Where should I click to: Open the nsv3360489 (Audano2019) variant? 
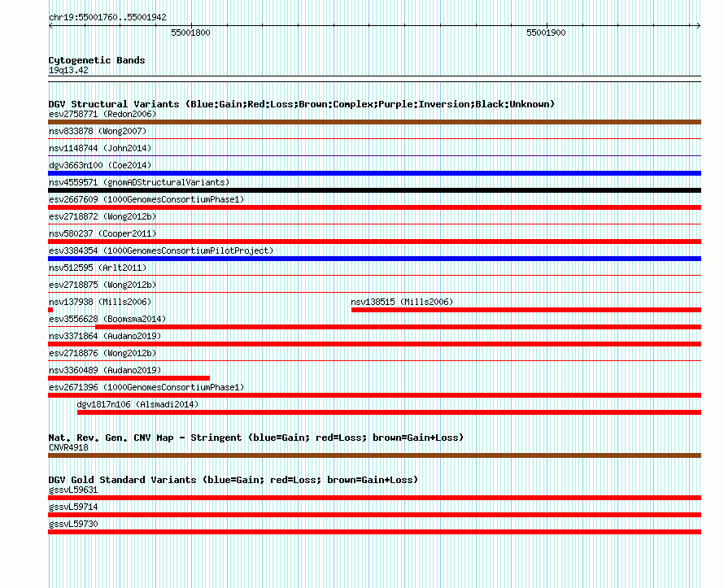pos(105,370)
